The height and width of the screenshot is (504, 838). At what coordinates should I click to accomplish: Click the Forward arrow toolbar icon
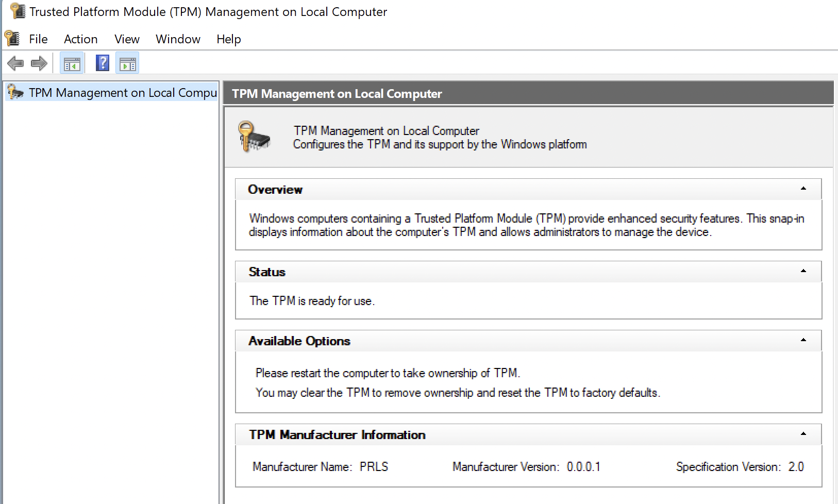(39, 63)
